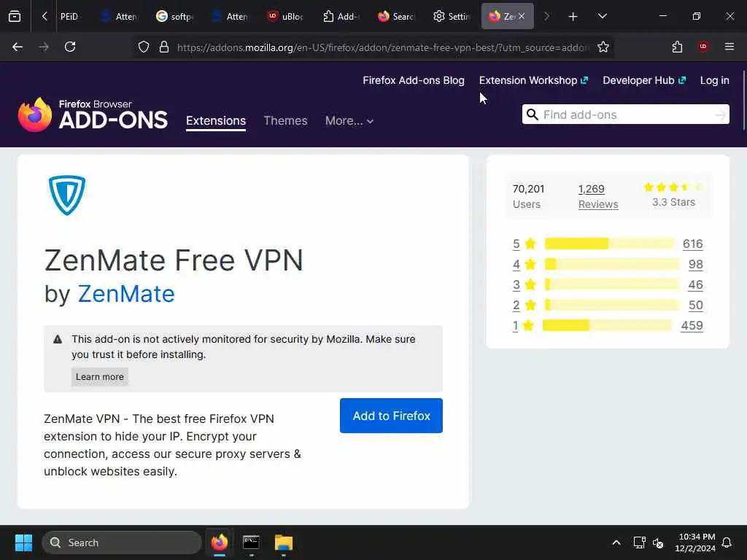747x560 pixels.
Task: Focus the Find add-ons search field
Action: pyautogui.click(x=625, y=114)
